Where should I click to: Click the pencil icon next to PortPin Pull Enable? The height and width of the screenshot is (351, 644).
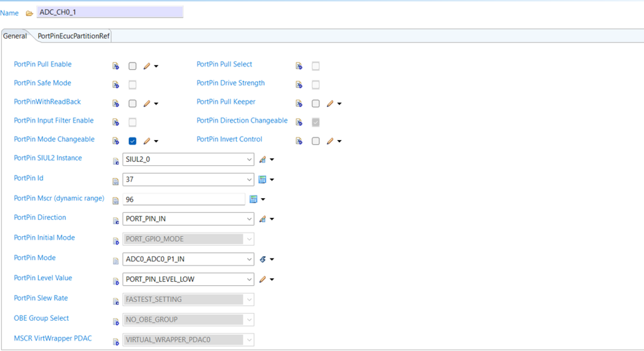coord(147,66)
